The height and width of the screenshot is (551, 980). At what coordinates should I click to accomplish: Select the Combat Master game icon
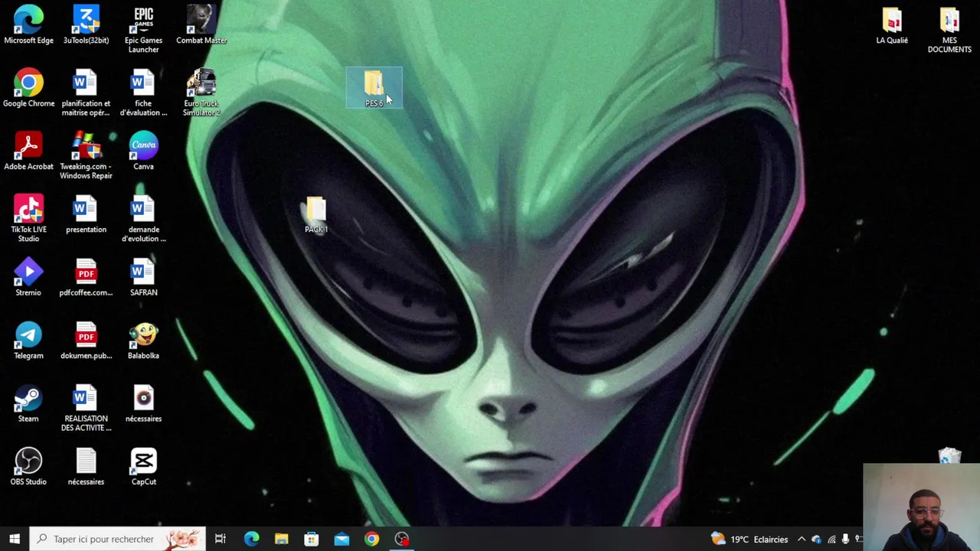[x=201, y=24]
